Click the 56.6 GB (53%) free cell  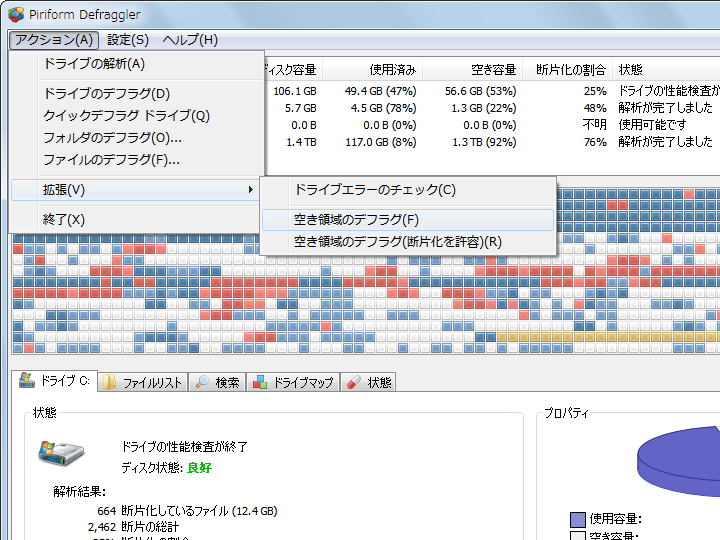480,91
